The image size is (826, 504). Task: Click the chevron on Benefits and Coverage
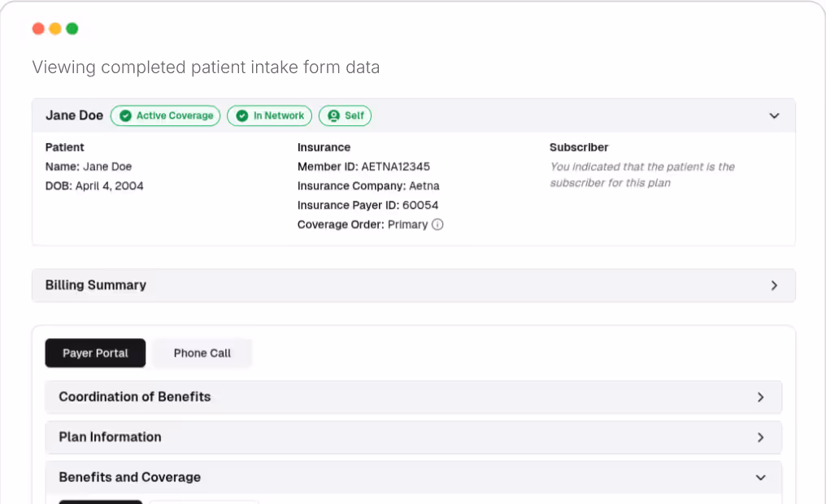click(x=760, y=478)
